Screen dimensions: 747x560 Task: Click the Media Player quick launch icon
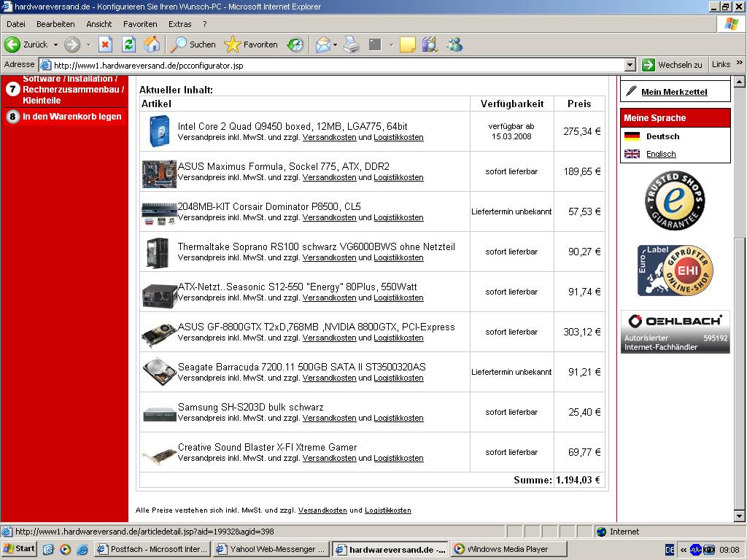[65, 549]
